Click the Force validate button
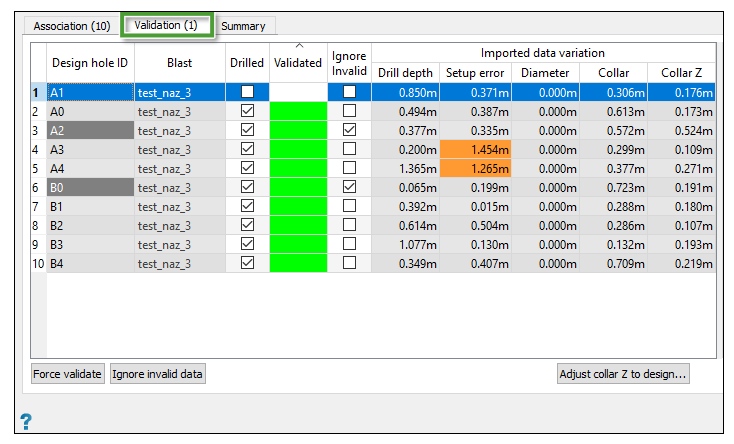734x444 pixels. pos(67,374)
